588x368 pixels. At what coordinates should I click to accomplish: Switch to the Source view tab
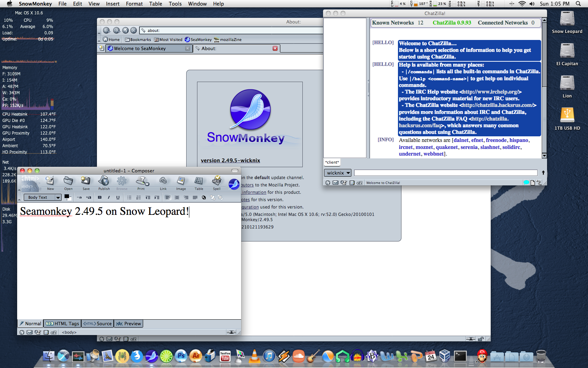98,323
